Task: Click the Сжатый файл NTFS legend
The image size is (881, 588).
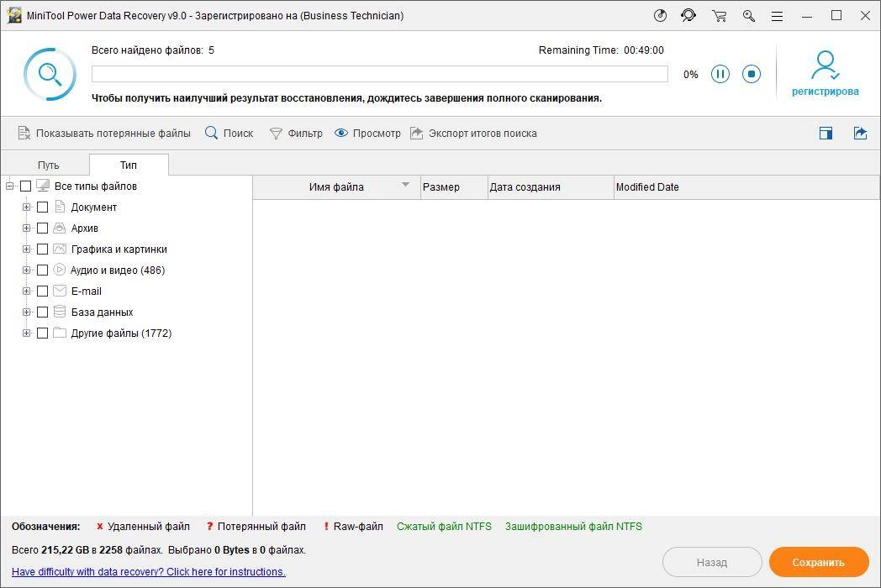Action: (x=444, y=526)
